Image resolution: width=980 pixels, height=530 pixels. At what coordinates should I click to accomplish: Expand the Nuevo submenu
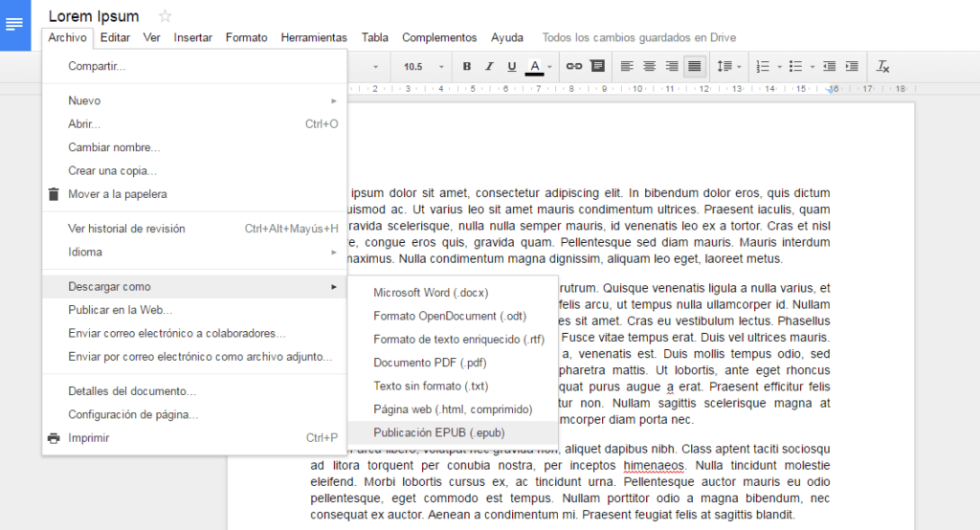pyautogui.click(x=194, y=100)
